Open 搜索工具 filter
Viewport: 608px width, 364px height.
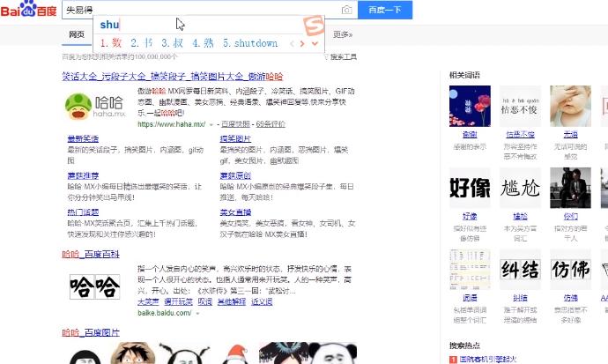(340, 57)
